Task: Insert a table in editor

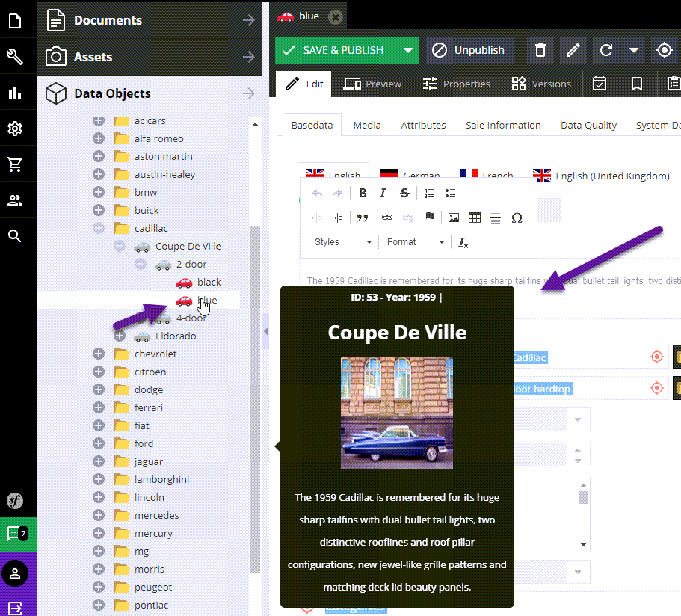Action: (x=474, y=218)
